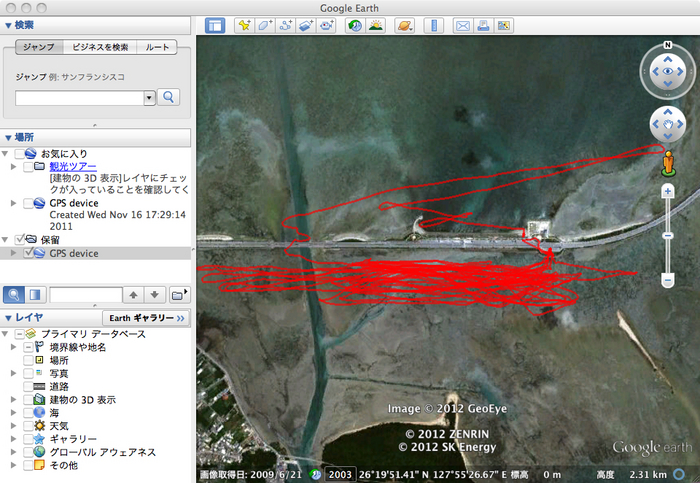Click the print icon in toolbar

(483, 25)
